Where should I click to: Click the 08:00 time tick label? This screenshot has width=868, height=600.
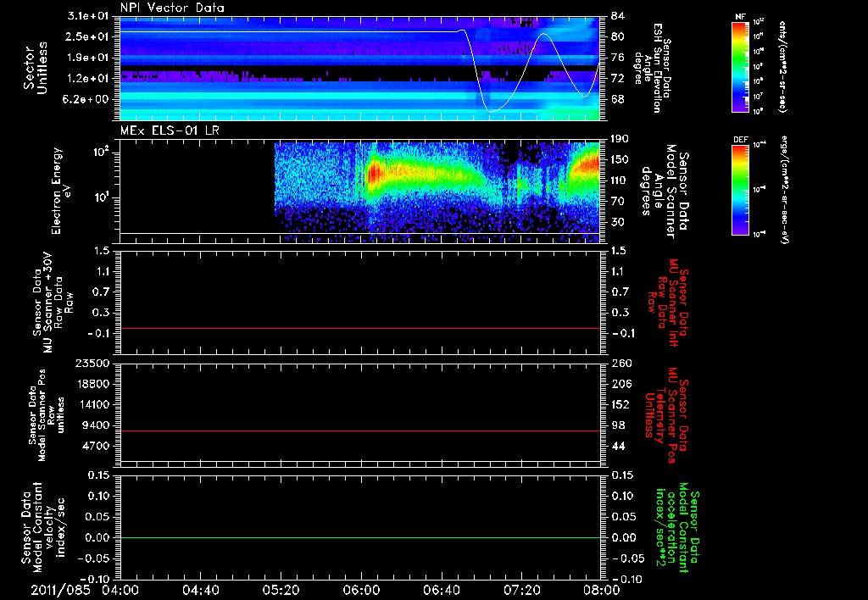602,590
